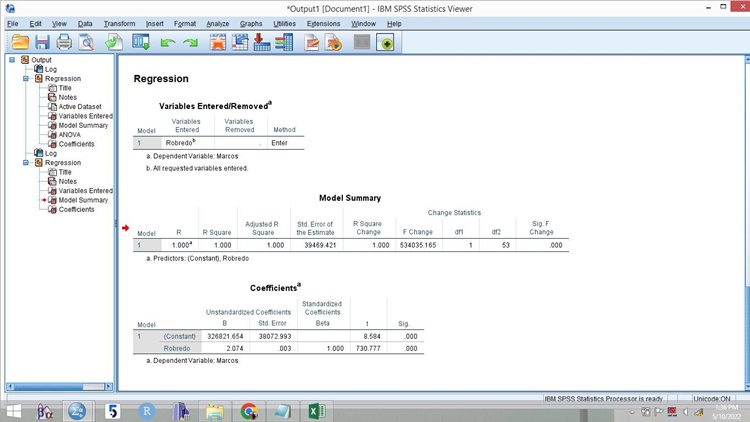Select Model Summary marked by red arrow in outline

[83, 200]
